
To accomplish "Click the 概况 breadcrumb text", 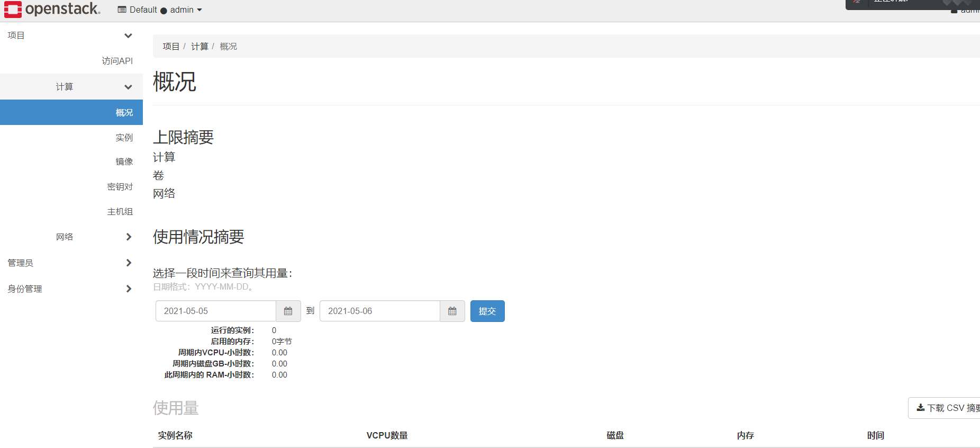I will coord(229,47).
